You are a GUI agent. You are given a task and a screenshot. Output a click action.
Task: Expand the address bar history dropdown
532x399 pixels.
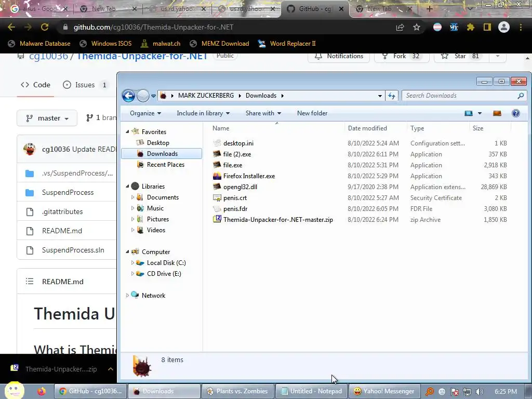click(380, 96)
